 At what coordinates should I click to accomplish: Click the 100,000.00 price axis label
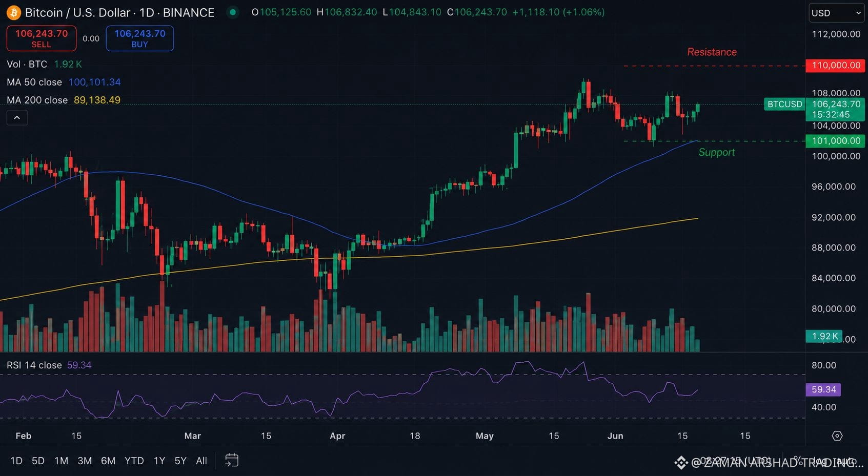[836, 156]
